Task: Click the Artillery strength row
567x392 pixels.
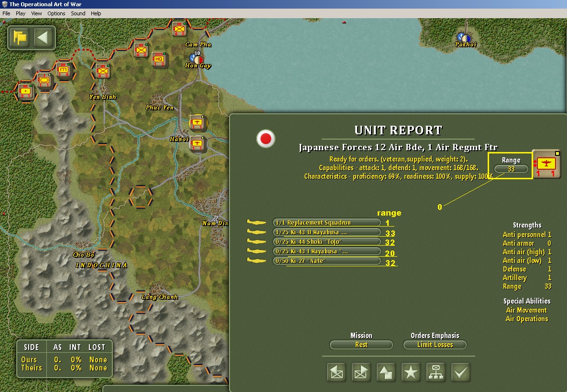Action: [x=527, y=278]
